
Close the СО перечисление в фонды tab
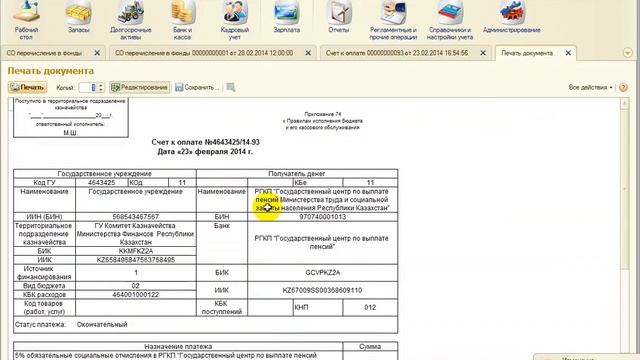point(97,53)
